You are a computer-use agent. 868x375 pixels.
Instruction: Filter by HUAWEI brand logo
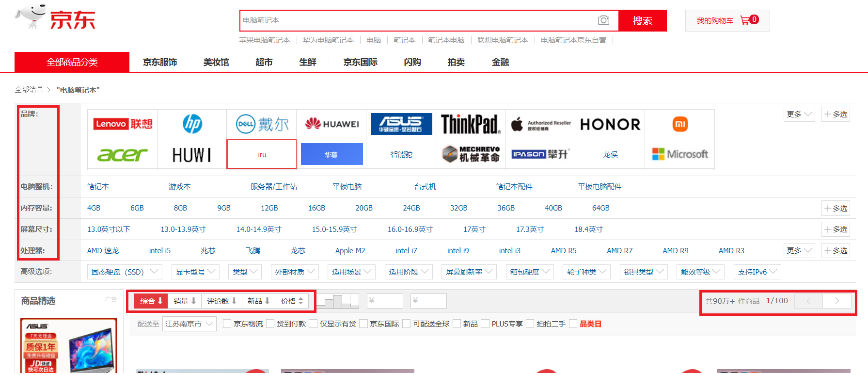click(332, 124)
